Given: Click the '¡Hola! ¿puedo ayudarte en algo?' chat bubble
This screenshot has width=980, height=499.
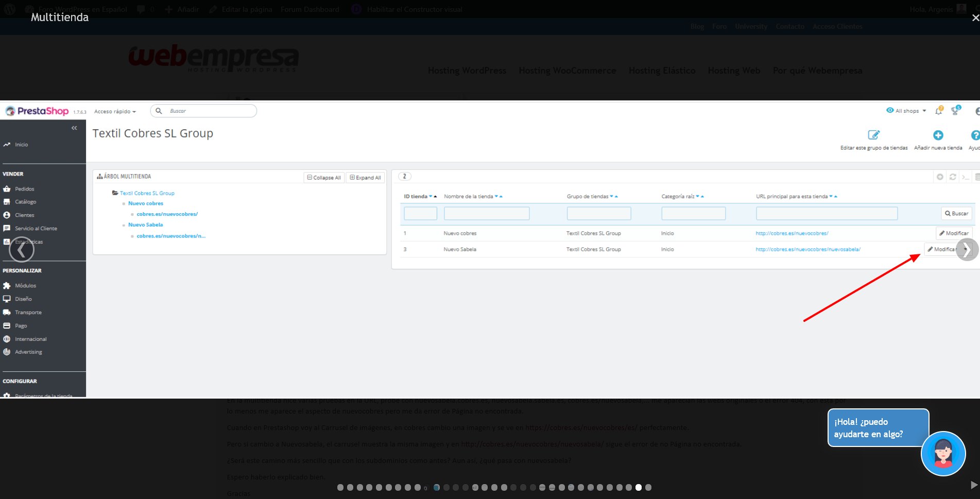Looking at the screenshot, I should (x=878, y=428).
